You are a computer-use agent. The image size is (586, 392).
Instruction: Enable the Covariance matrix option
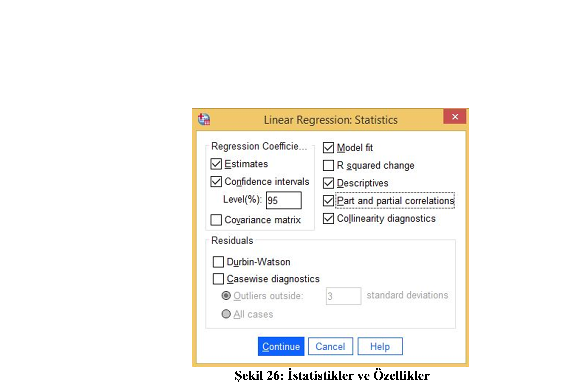(x=216, y=220)
